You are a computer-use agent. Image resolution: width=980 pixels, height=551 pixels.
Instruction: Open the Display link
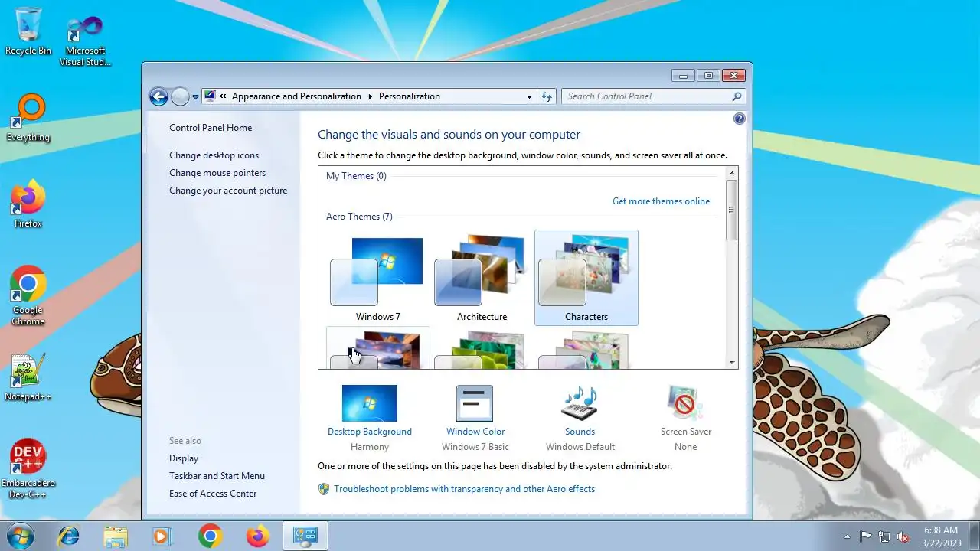point(184,458)
